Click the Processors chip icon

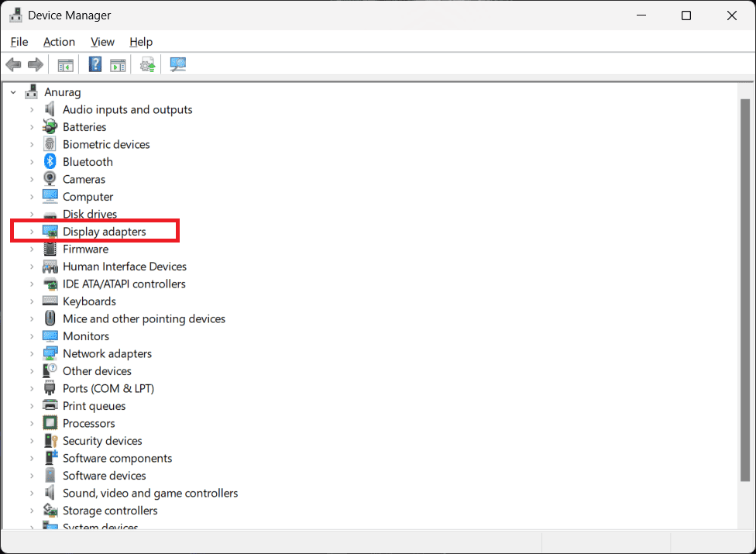(50, 423)
